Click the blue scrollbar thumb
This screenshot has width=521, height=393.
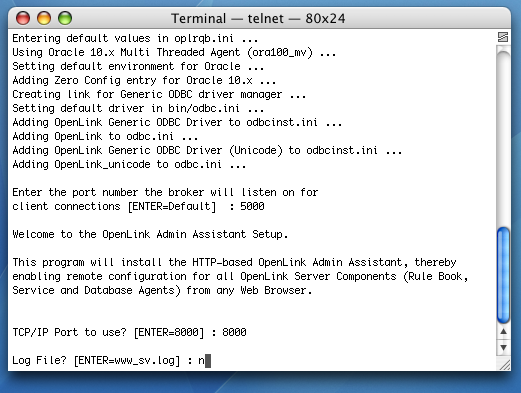point(503,275)
